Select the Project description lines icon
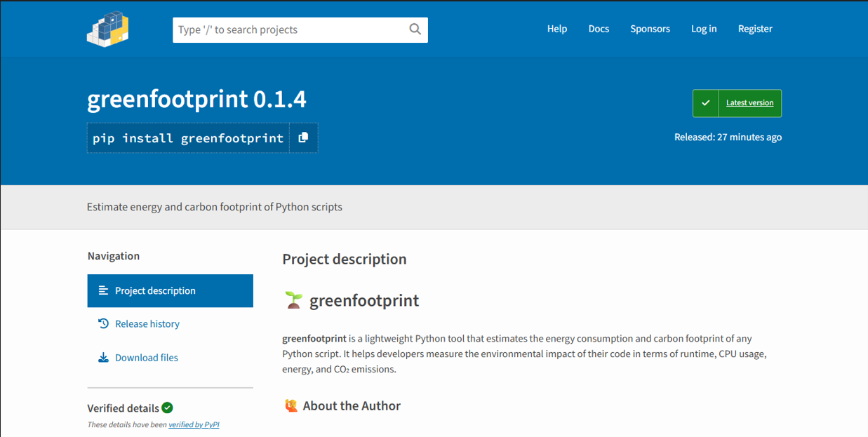Viewport: 868px width, 437px height. [x=102, y=290]
